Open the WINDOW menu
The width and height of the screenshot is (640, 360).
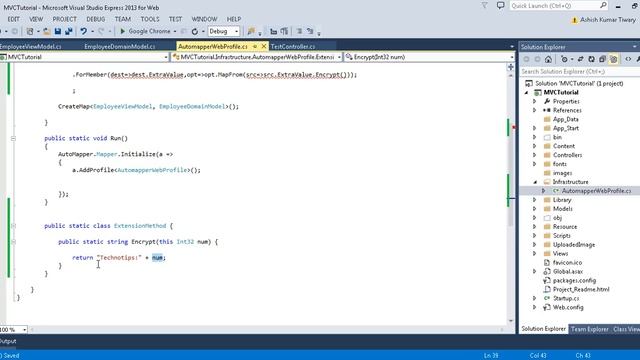point(204,19)
